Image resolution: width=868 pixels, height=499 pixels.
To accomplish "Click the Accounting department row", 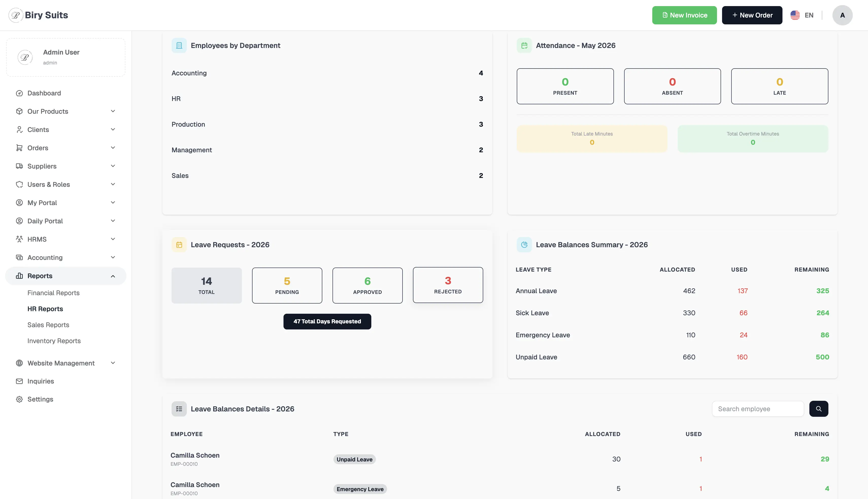I will (327, 73).
